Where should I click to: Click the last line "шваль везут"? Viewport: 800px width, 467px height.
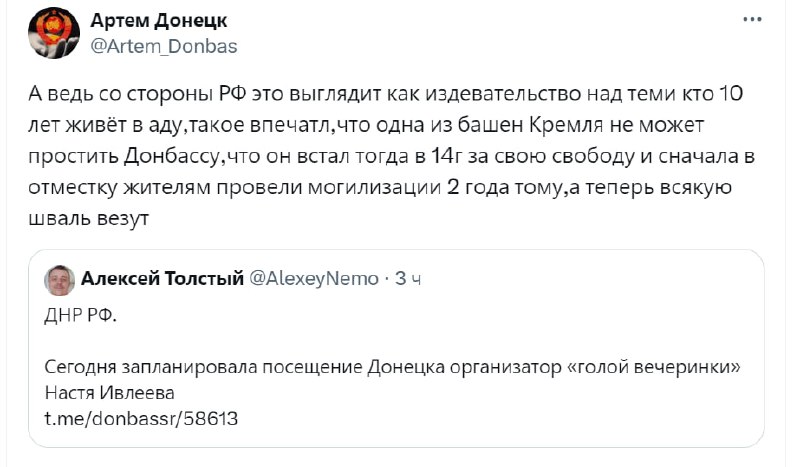tap(89, 218)
